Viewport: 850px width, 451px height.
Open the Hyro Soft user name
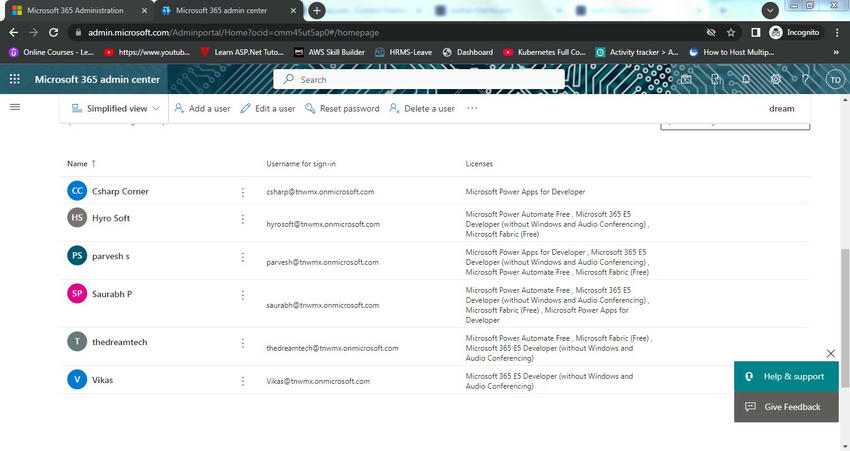(x=111, y=218)
